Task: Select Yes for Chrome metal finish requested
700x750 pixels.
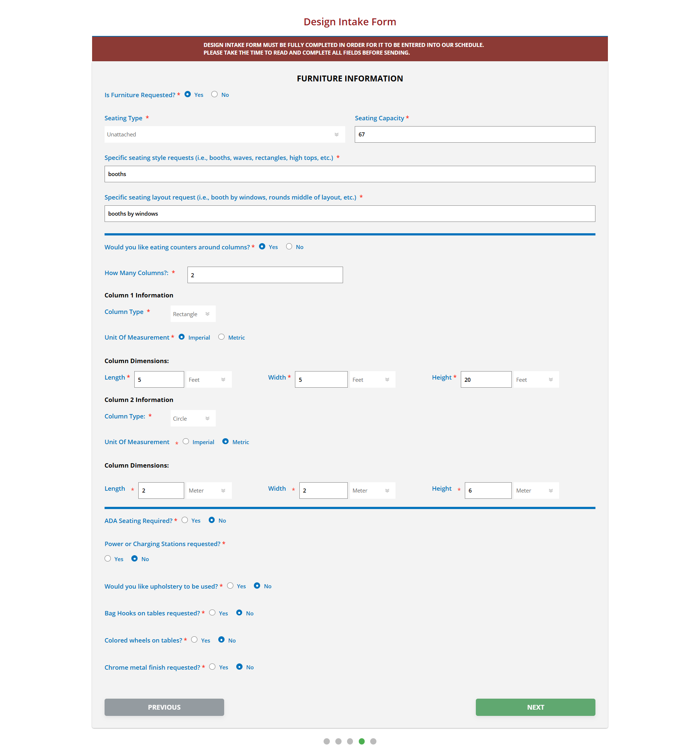Action: (x=212, y=667)
